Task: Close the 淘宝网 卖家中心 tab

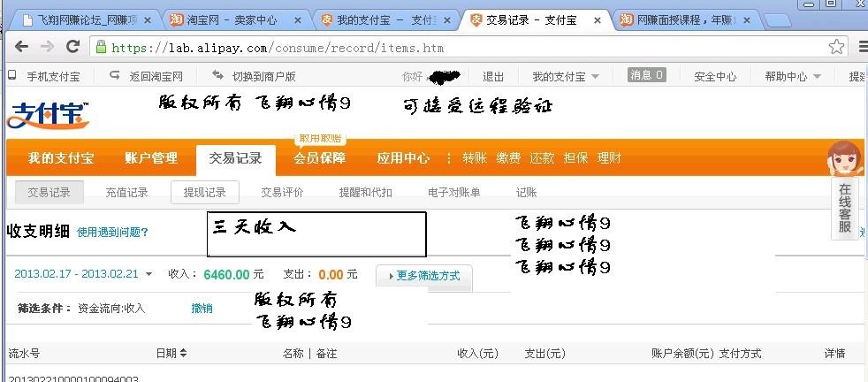Action: (x=298, y=19)
